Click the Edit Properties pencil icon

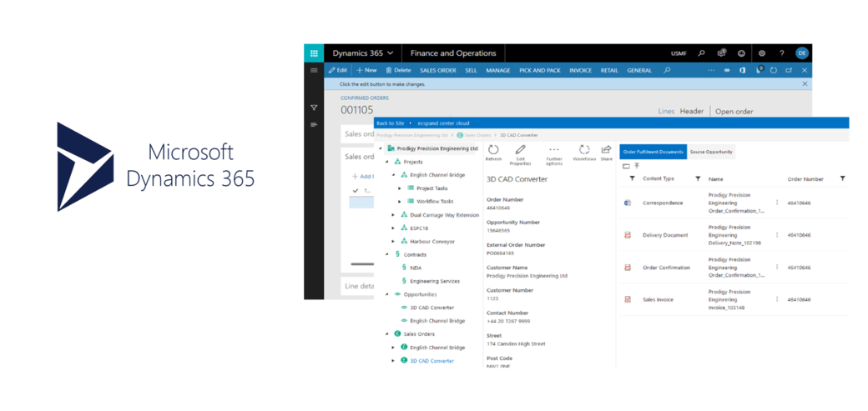click(x=520, y=150)
